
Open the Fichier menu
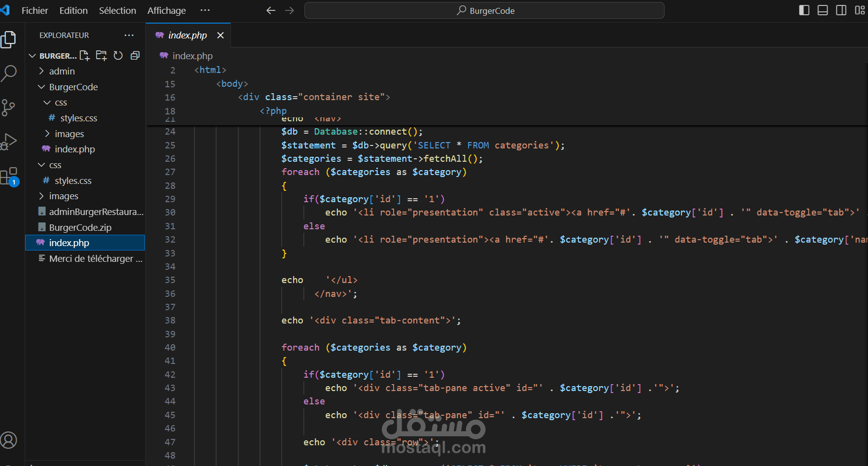click(35, 10)
